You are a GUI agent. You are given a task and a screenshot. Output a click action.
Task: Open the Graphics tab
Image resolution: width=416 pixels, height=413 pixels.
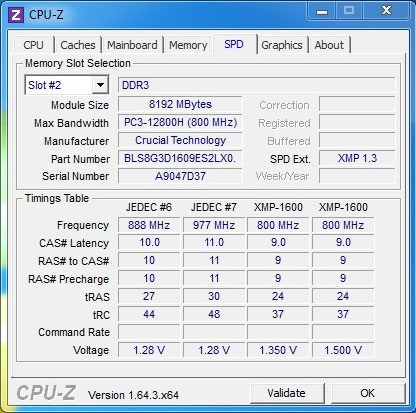click(x=282, y=45)
